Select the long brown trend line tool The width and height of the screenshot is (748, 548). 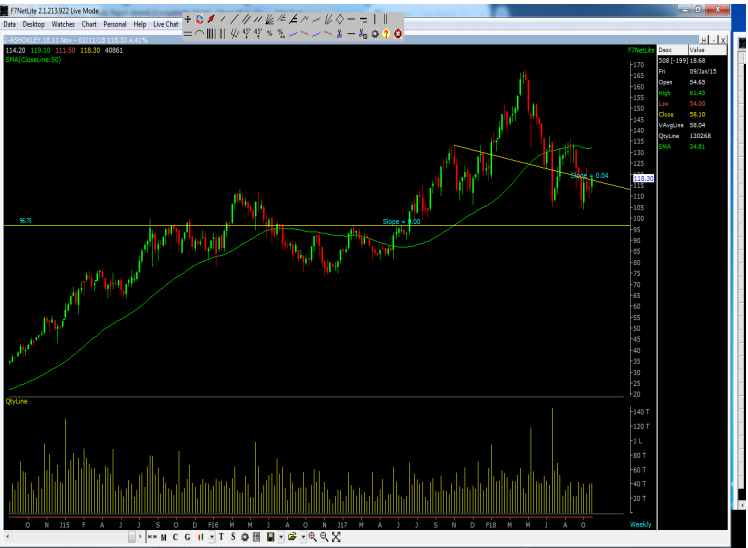point(234,19)
